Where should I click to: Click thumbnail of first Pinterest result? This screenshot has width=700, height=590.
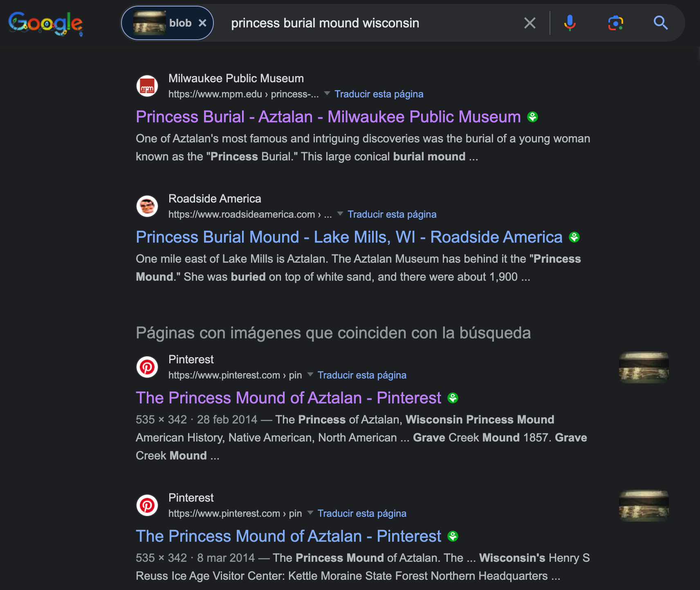click(x=644, y=367)
